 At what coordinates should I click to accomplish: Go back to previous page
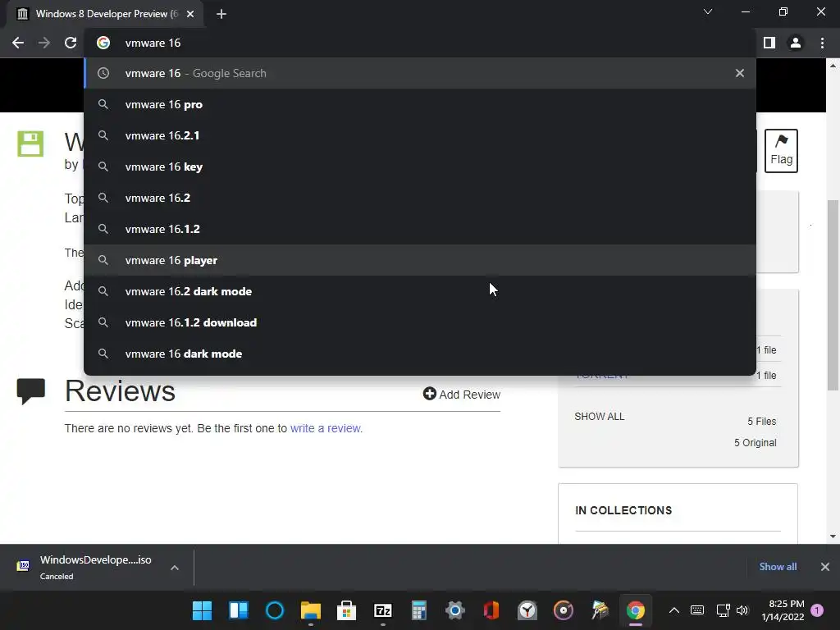[x=18, y=43]
